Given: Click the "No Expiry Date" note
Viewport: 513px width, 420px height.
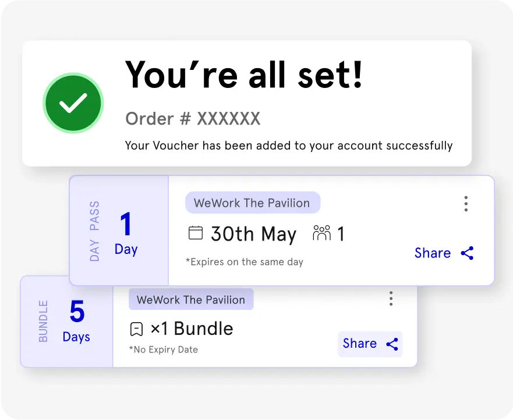Looking at the screenshot, I should [164, 350].
